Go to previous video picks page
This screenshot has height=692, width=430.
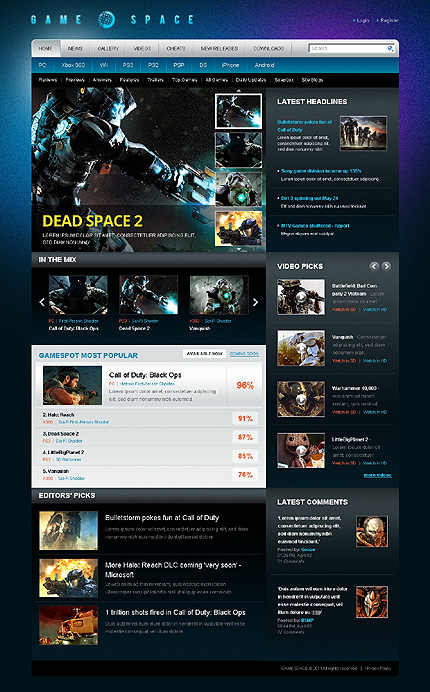(x=374, y=266)
